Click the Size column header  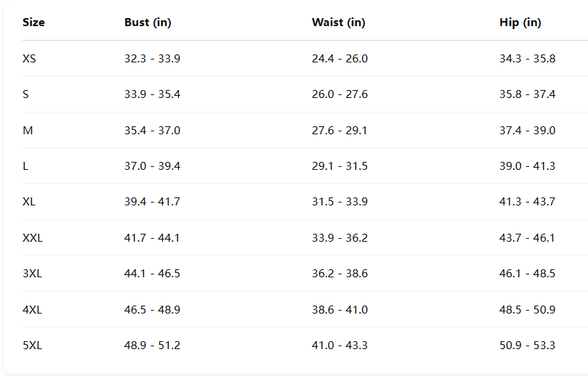click(x=33, y=23)
